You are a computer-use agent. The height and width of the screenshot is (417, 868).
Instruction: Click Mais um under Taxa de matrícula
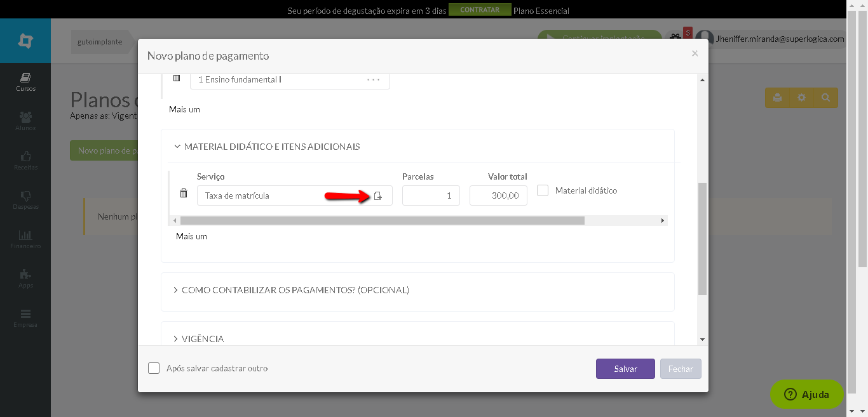pyautogui.click(x=191, y=236)
